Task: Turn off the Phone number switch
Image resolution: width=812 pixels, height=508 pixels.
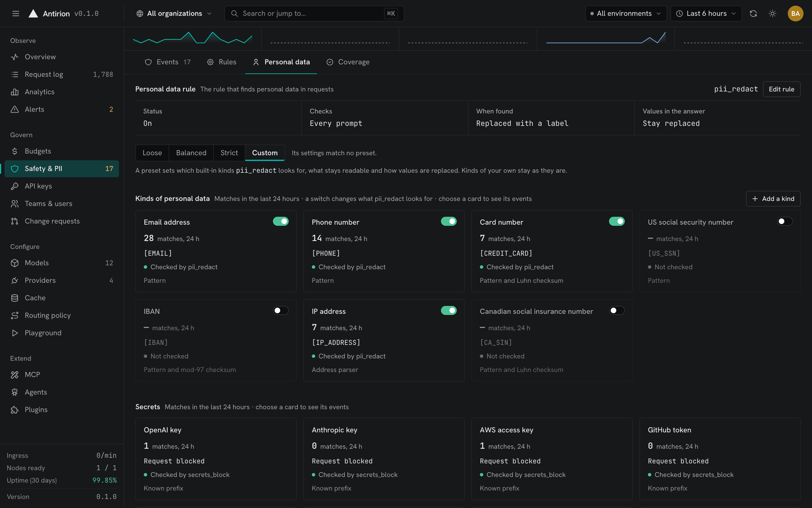Action: click(449, 221)
